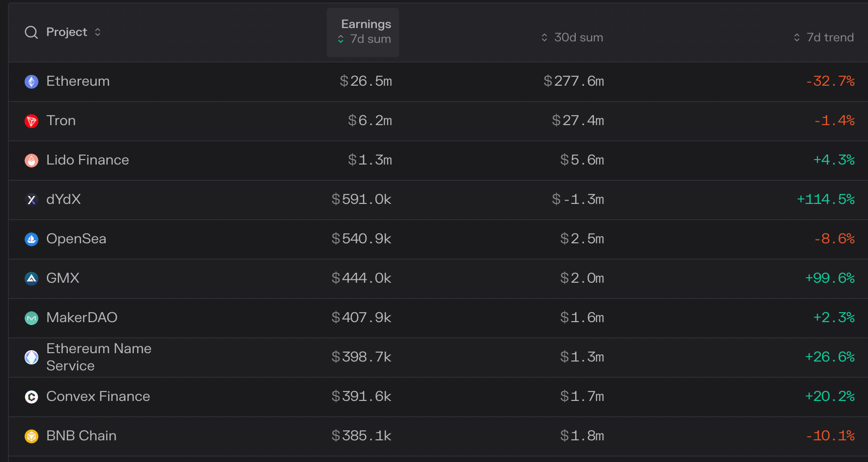Click the Lido Finance logo icon

(x=31, y=161)
